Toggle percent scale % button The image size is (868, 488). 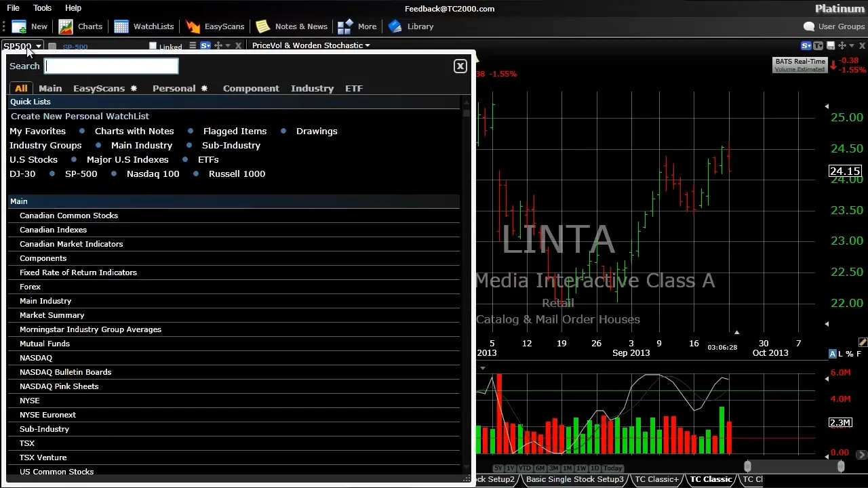[850, 354]
